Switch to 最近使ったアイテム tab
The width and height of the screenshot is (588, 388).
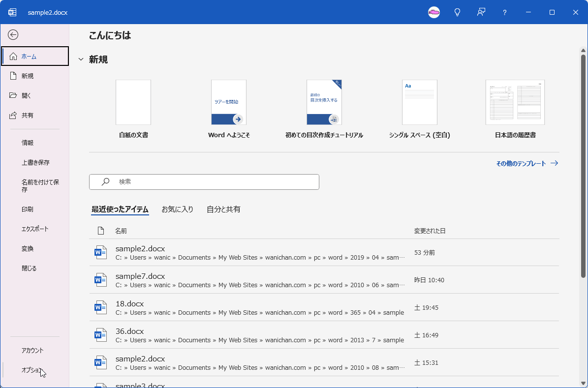(x=120, y=209)
